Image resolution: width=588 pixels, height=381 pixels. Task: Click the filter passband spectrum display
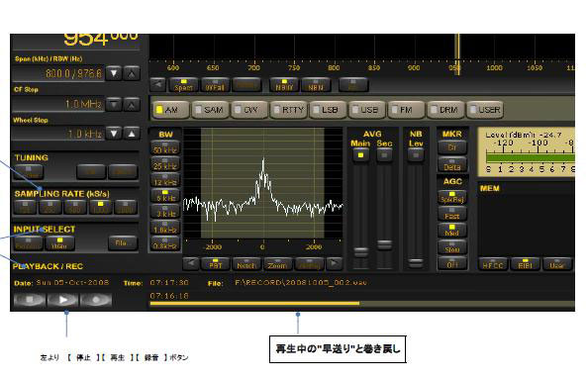(263, 183)
